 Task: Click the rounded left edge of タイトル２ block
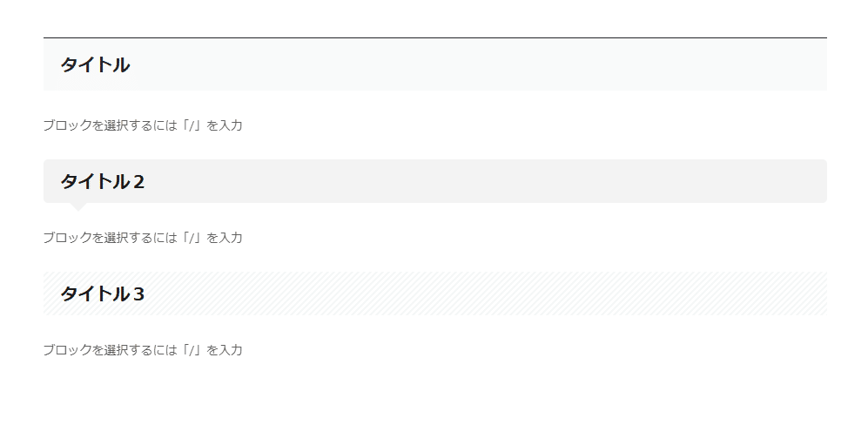[46, 181]
